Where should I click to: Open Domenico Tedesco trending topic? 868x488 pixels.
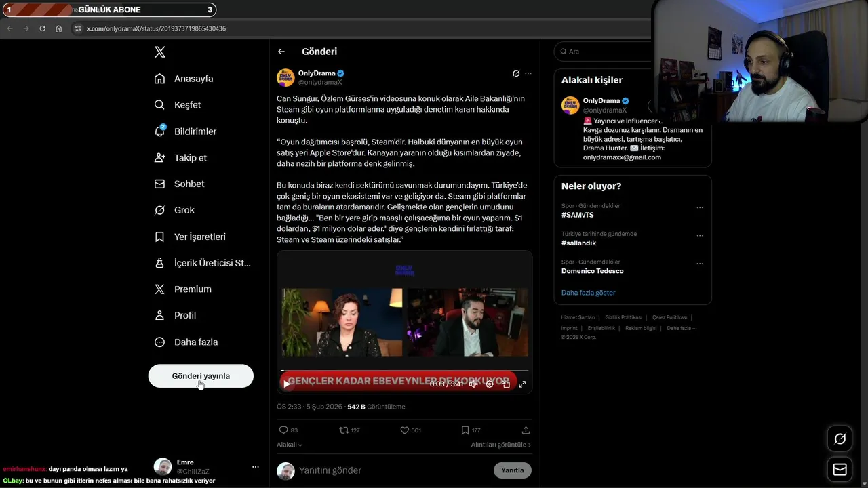click(593, 271)
